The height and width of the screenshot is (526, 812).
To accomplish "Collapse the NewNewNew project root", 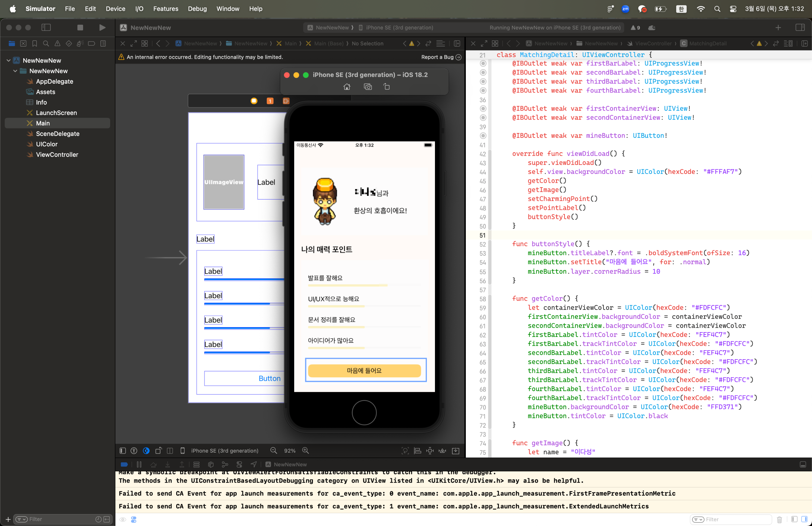I will tap(9, 60).
